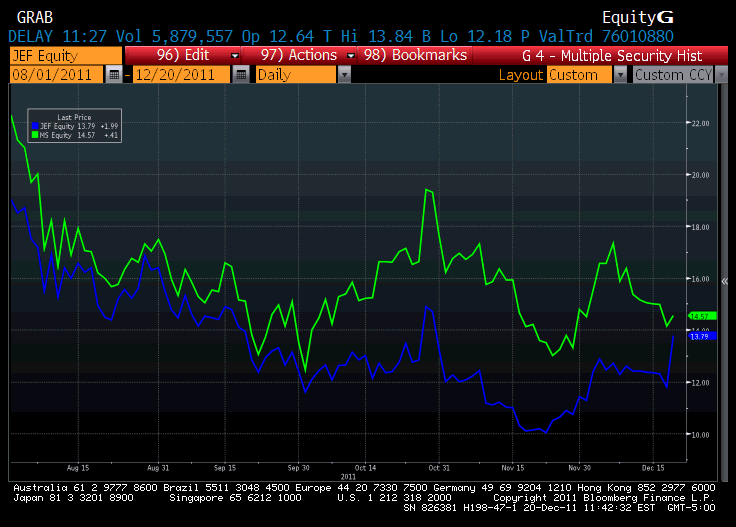Click the Sep 30 x-axis label
The width and height of the screenshot is (736, 527).
tap(299, 468)
